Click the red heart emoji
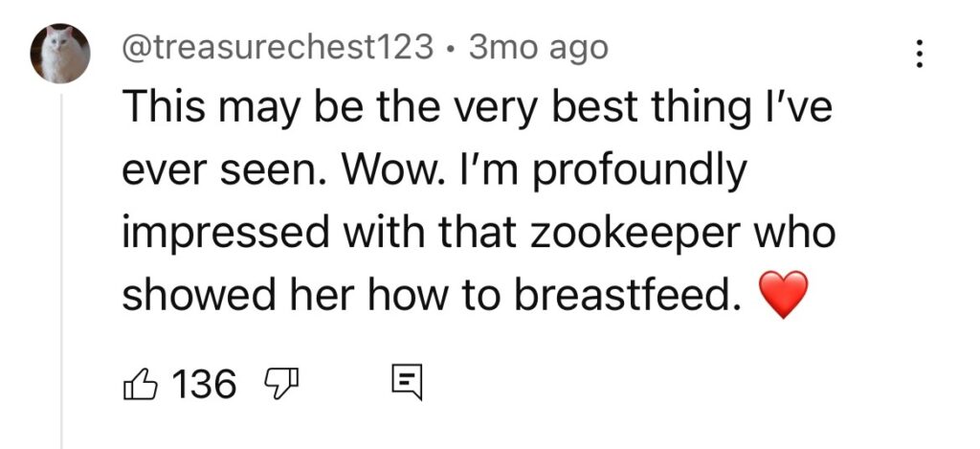Viewport: 980px width, 449px height. click(782, 295)
